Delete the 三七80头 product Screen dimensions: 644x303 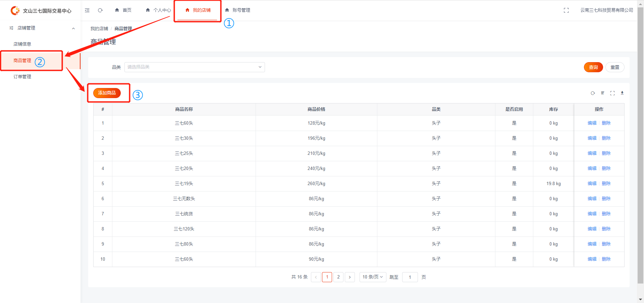(606, 244)
